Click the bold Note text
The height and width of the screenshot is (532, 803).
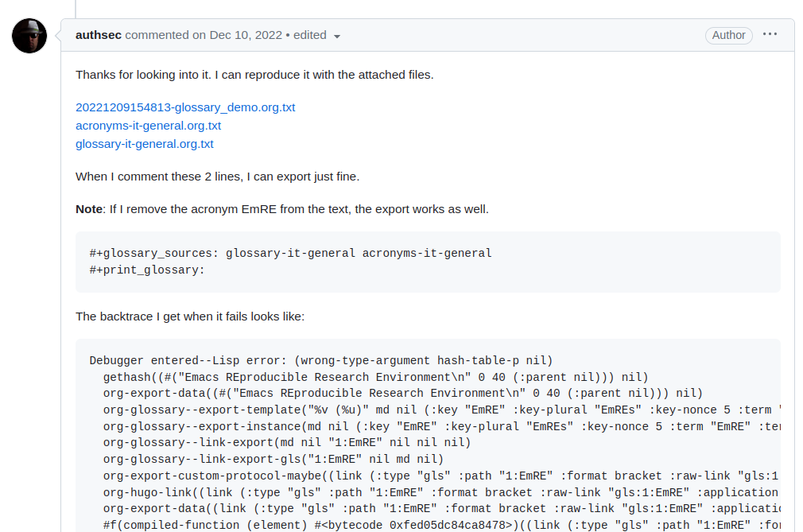coord(89,209)
